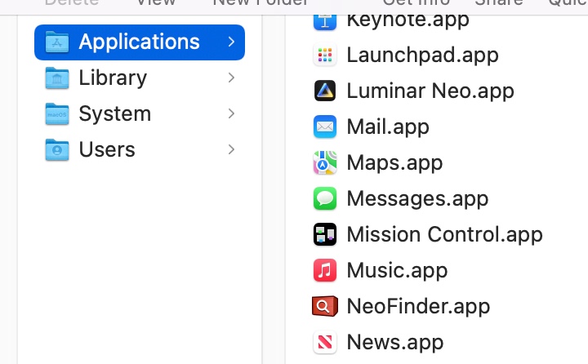Select the Mail app icon
The width and height of the screenshot is (588, 364).
tap(325, 127)
